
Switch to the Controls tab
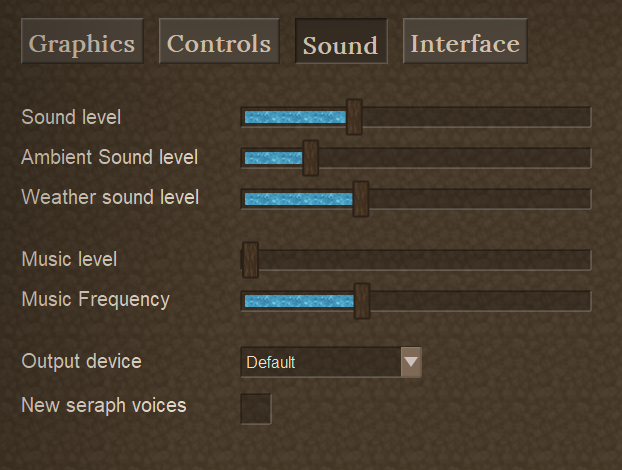(x=219, y=43)
